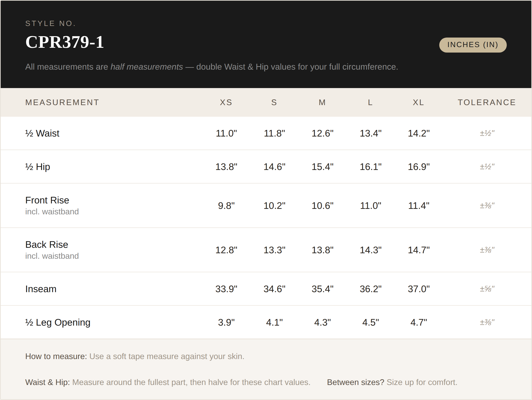Image resolution: width=532 pixels, height=400 pixels.
Task: Click the ½ Leg Opening row label
Action: point(58,322)
